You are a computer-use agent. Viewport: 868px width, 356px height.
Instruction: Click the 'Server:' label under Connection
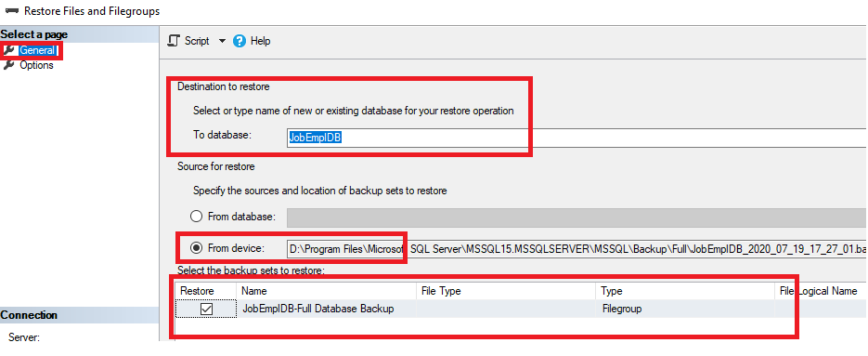[24, 337]
